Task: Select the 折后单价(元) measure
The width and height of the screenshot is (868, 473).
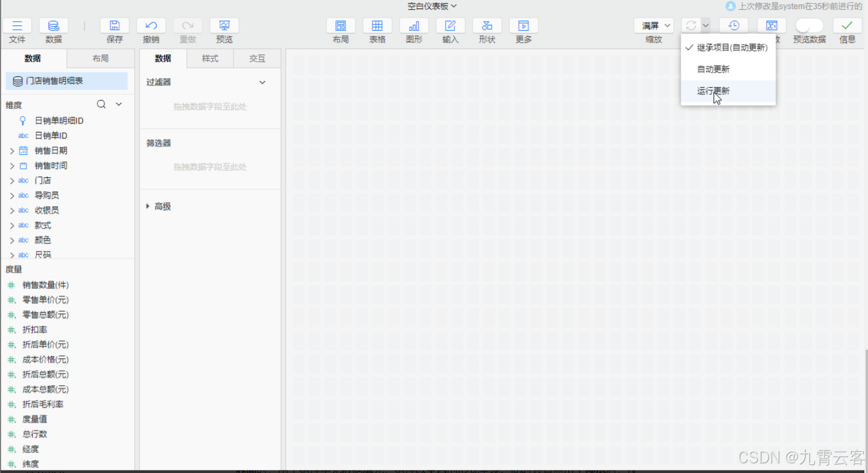Action: click(x=45, y=345)
